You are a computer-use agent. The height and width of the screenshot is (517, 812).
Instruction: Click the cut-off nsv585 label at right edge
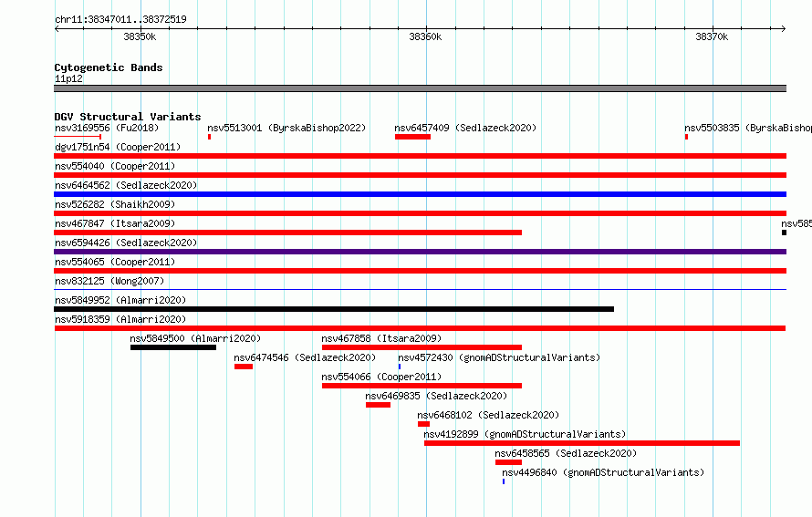[796, 223]
